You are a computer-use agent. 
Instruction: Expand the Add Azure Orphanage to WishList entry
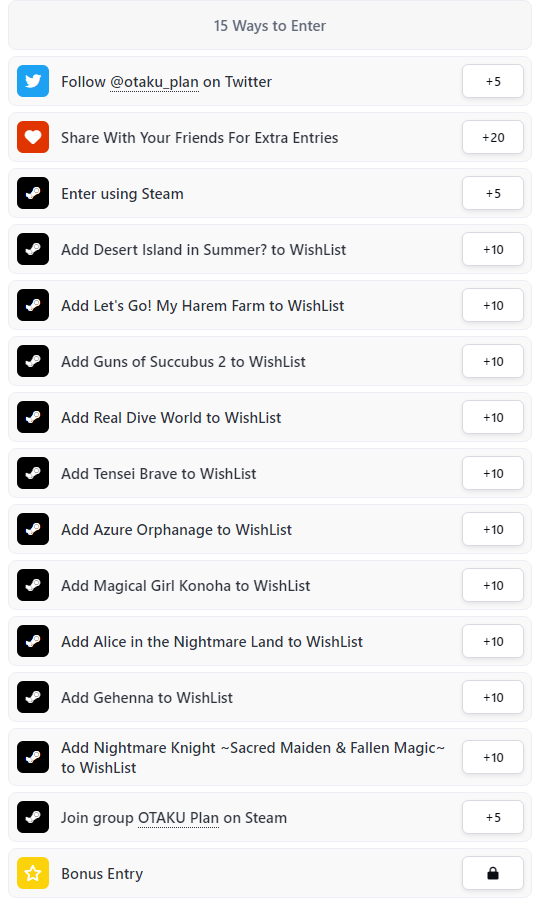[x=270, y=529]
